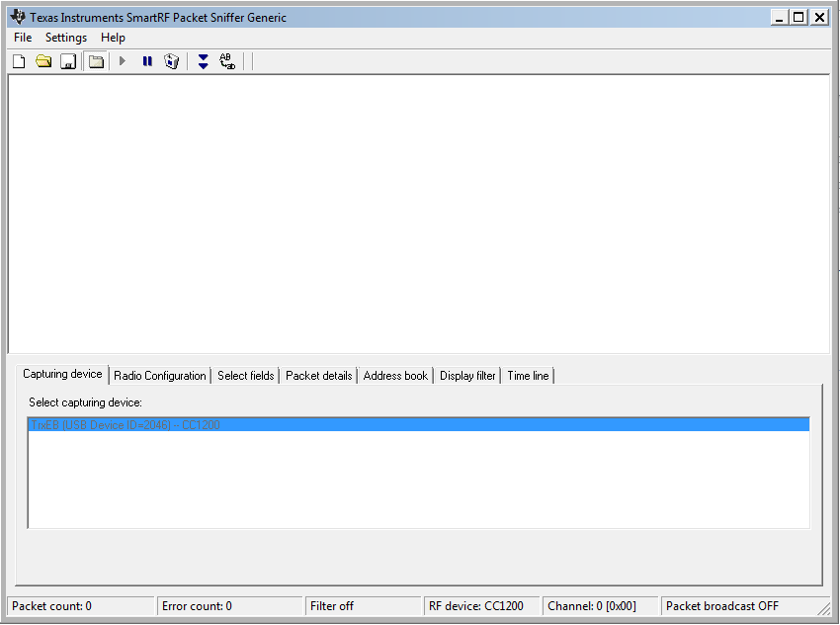Open the Time line tab
The height and width of the screenshot is (625, 840).
529,376
